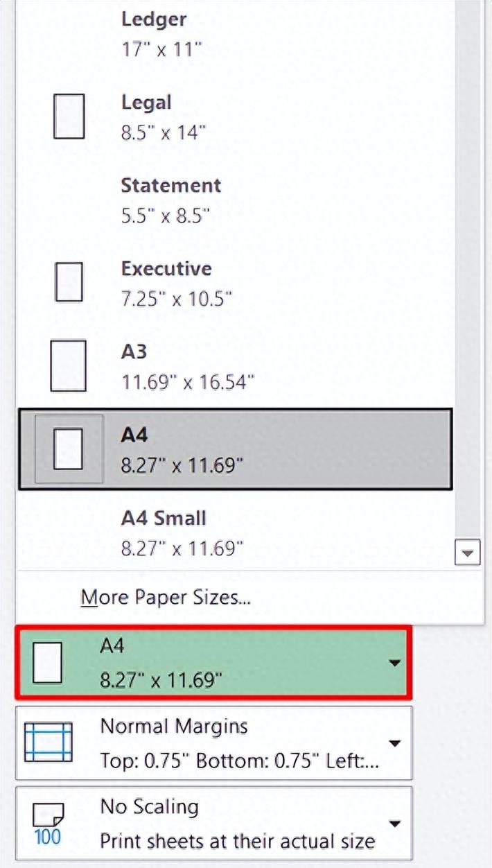The image size is (492, 868).
Task: Click the Legal paper size page icon
Action: coord(69,116)
